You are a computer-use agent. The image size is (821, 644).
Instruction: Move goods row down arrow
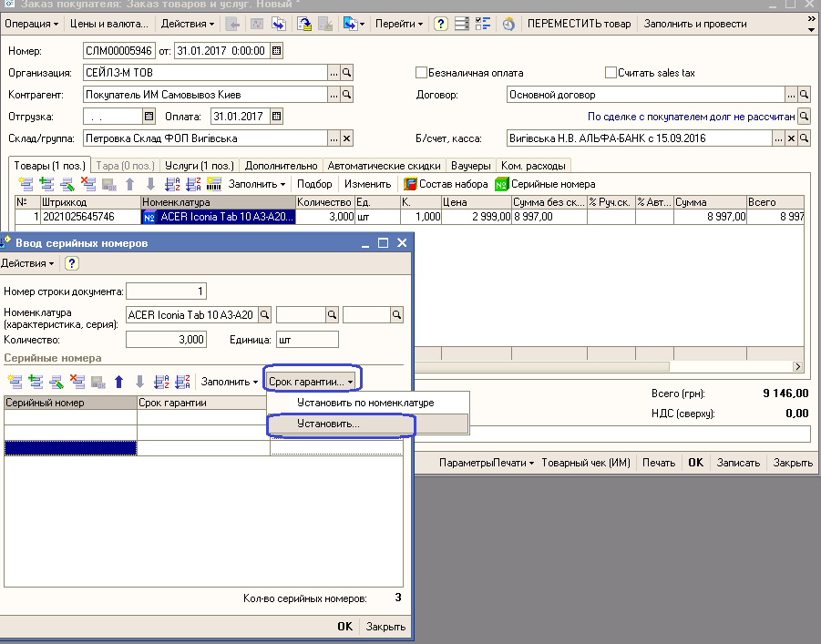tap(150, 184)
